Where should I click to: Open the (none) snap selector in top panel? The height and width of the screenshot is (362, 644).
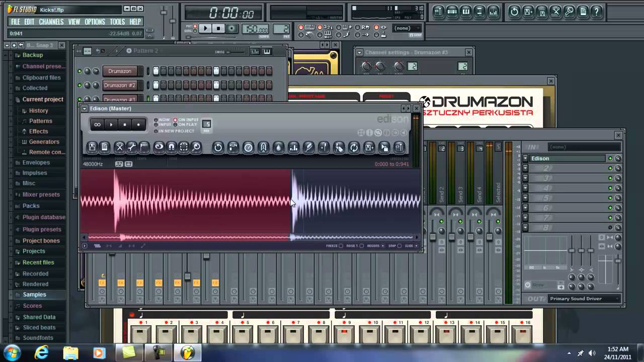click(x=407, y=29)
